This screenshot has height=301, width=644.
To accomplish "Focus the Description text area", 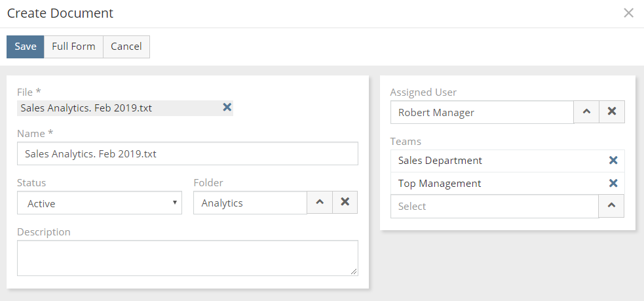I will (187, 258).
